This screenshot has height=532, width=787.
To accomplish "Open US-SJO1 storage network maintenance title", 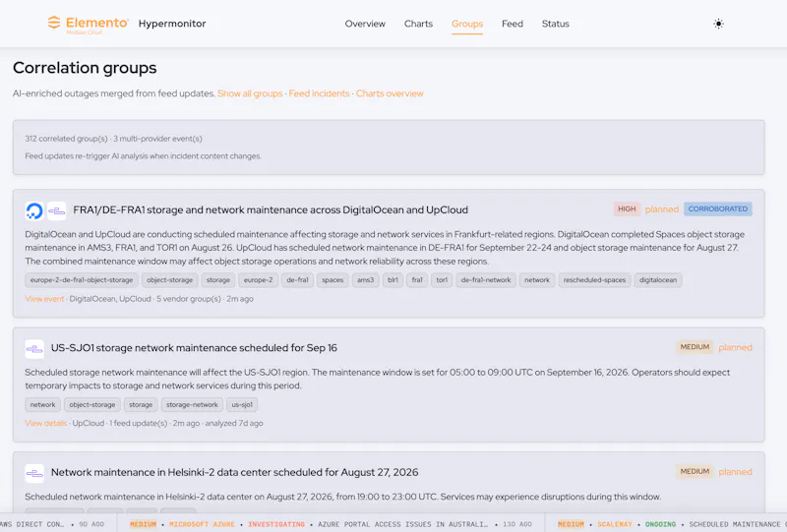I will click(x=194, y=348).
